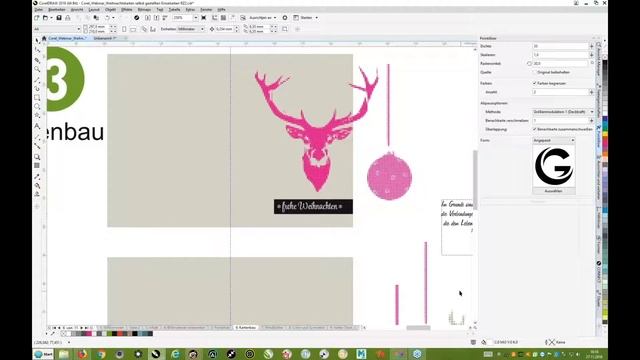Screen dimensions: 640x360
Task: Click the Rasterwinkel angle dial
Action: 529,64
